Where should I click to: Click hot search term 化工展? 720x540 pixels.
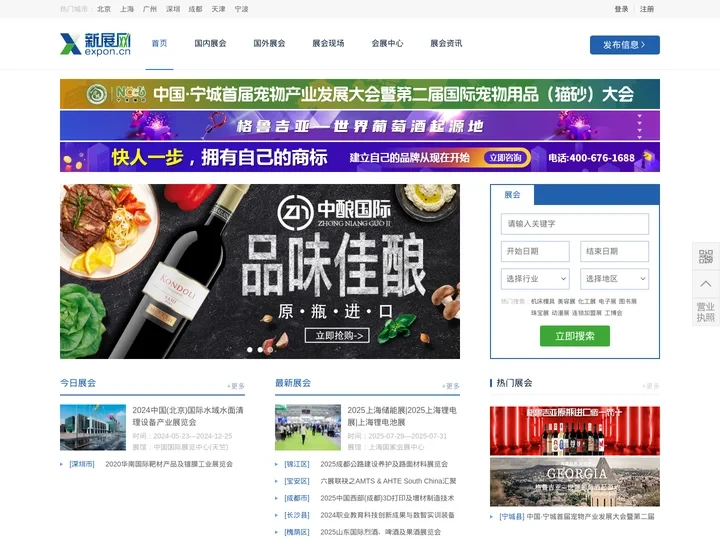click(x=587, y=301)
